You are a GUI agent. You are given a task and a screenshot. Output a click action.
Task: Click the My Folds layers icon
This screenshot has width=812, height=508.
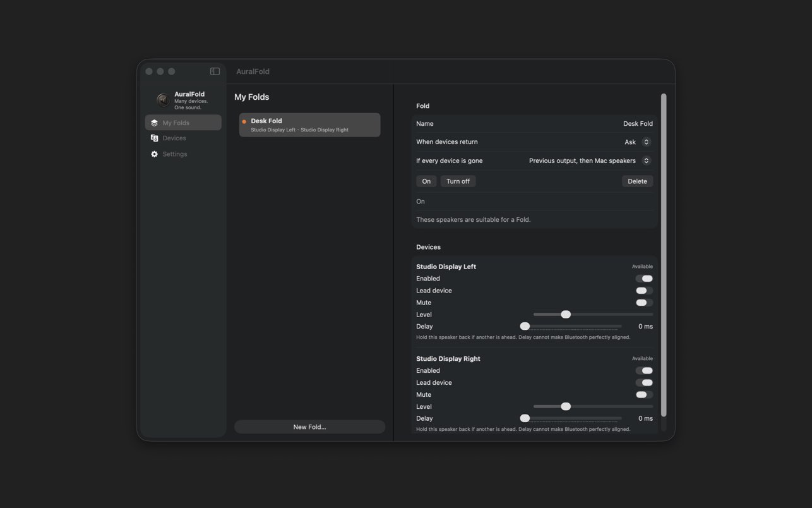(154, 123)
